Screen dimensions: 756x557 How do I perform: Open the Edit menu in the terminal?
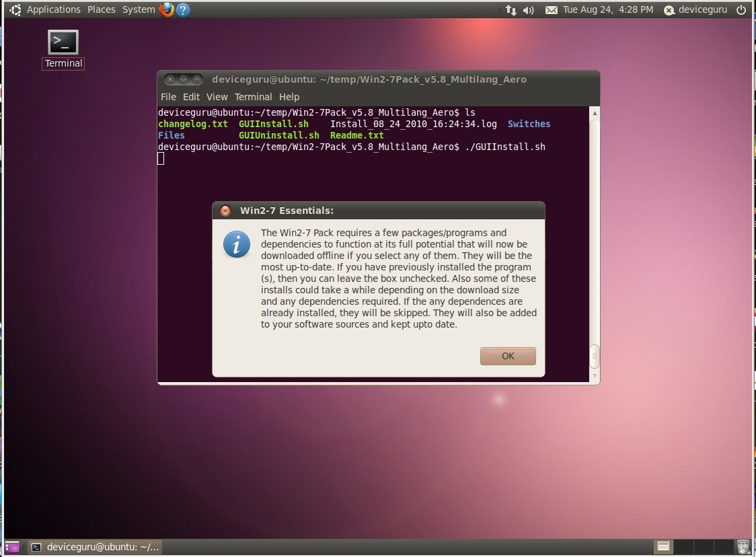[x=191, y=97]
